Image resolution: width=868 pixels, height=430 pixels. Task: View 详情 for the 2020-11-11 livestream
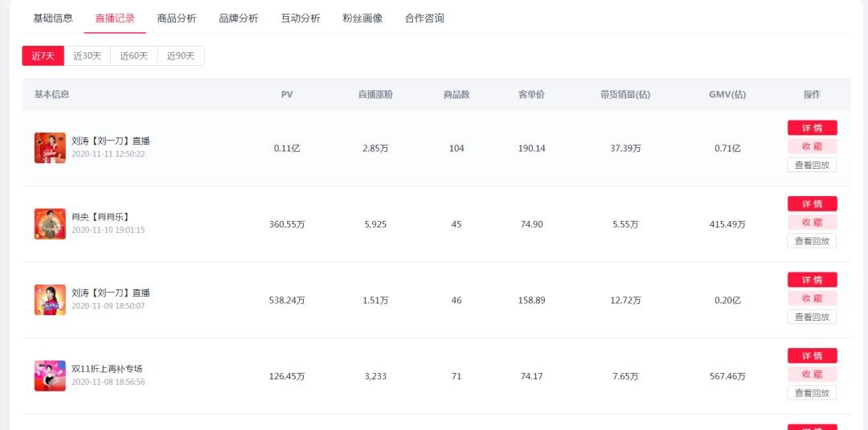[812, 128]
